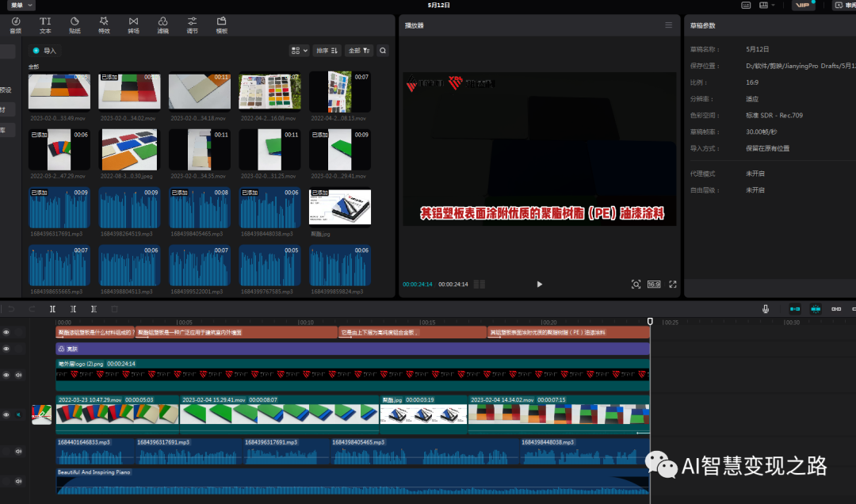
Task: Click the main track cover thumbnail
Action: tap(41, 415)
